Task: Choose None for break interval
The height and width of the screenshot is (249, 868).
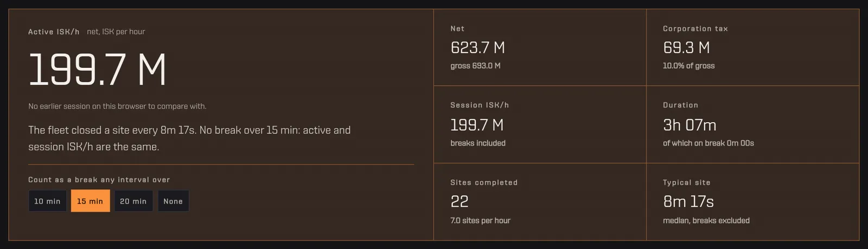Action: coord(173,201)
